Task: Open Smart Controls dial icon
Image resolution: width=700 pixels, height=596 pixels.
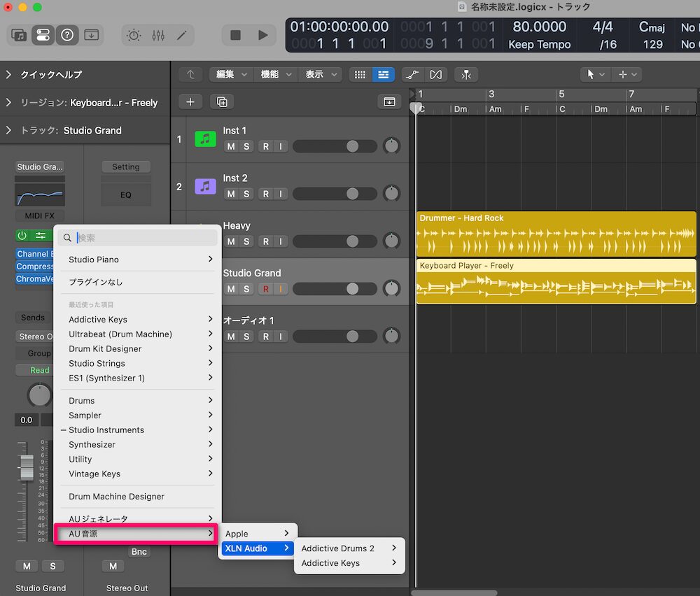Action: [x=134, y=35]
